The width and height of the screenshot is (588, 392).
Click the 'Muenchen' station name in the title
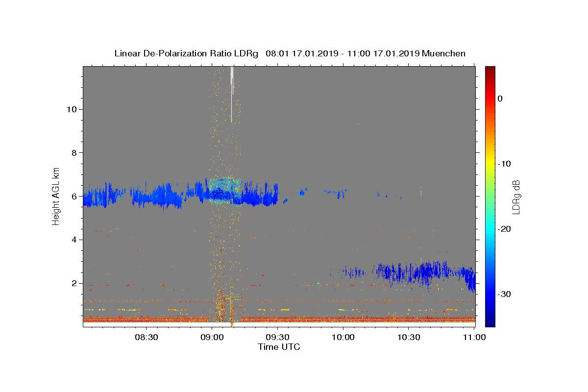[x=443, y=53]
